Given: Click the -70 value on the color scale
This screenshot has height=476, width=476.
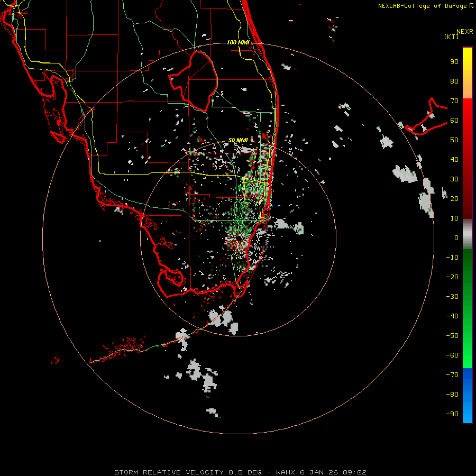Looking at the screenshot, I should point(452,375).
